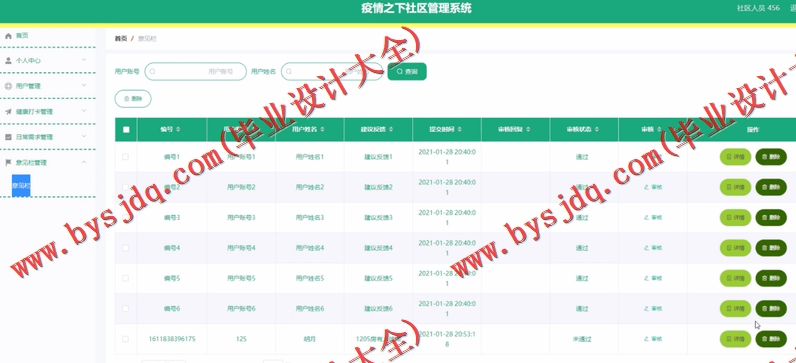The image size is (796, 363).
Task: Tick the checkbox for row 编号4
Action: tap(125, 248)
